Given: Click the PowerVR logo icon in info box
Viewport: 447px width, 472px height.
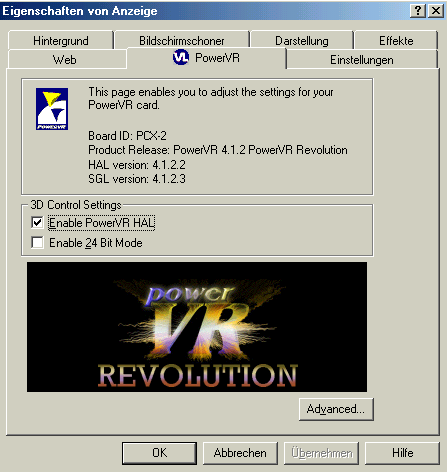Looking at the screenshot, I should pyautogui.click(x=52, y=109).
